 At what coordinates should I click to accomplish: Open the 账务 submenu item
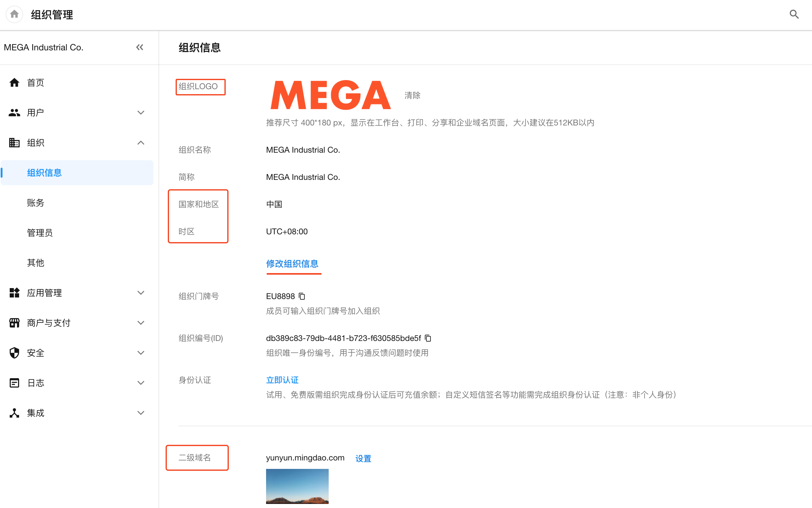[36, 203]
